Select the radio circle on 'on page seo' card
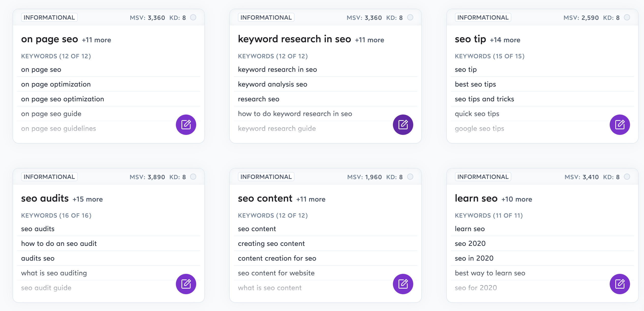This screenshot has height=311, width=644. (x=193, y=17)
